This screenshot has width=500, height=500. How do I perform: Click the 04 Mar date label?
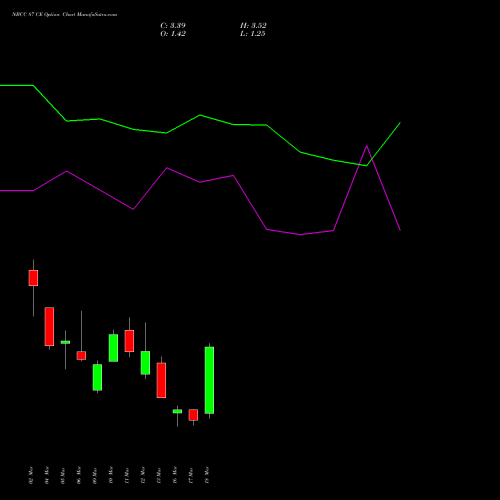click(x=47, y=475)
